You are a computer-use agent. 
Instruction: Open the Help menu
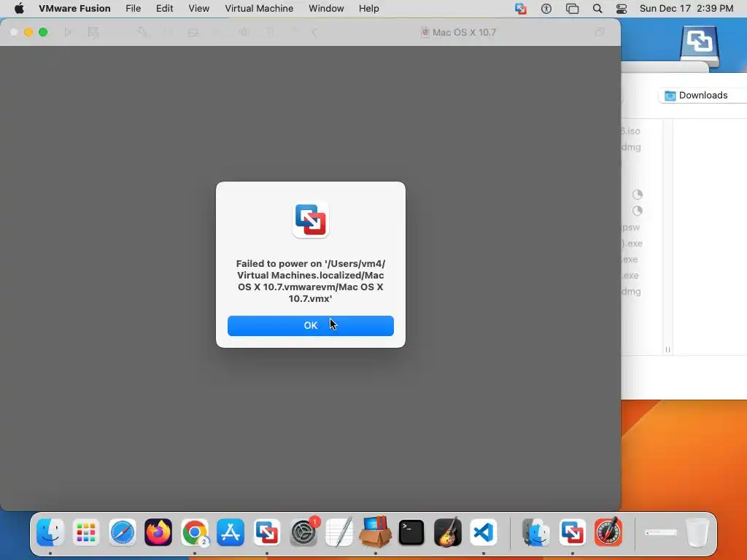[368, 9]
